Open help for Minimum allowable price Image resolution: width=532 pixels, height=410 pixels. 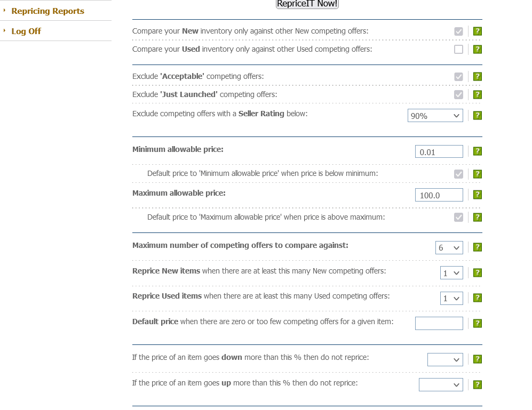coord(477,151)
